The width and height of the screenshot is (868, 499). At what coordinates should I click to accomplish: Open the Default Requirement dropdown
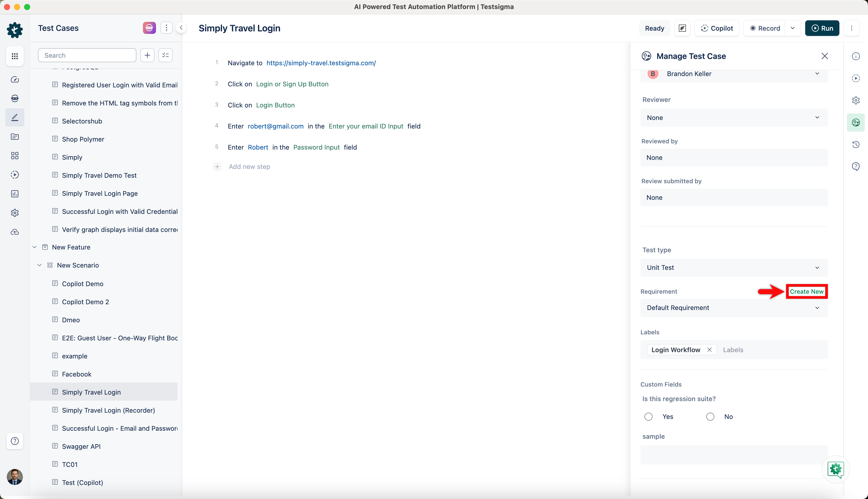[x=734, y=308]
